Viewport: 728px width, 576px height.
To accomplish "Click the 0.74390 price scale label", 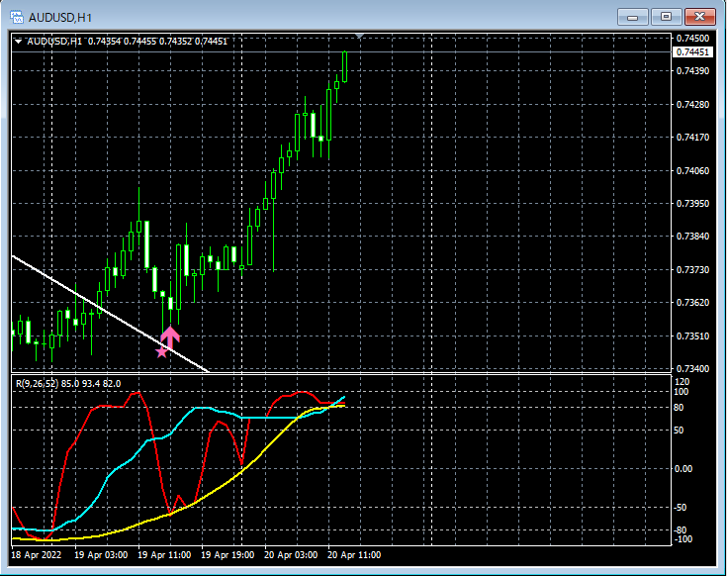I will pyautogui.click(x=692, y=71).
